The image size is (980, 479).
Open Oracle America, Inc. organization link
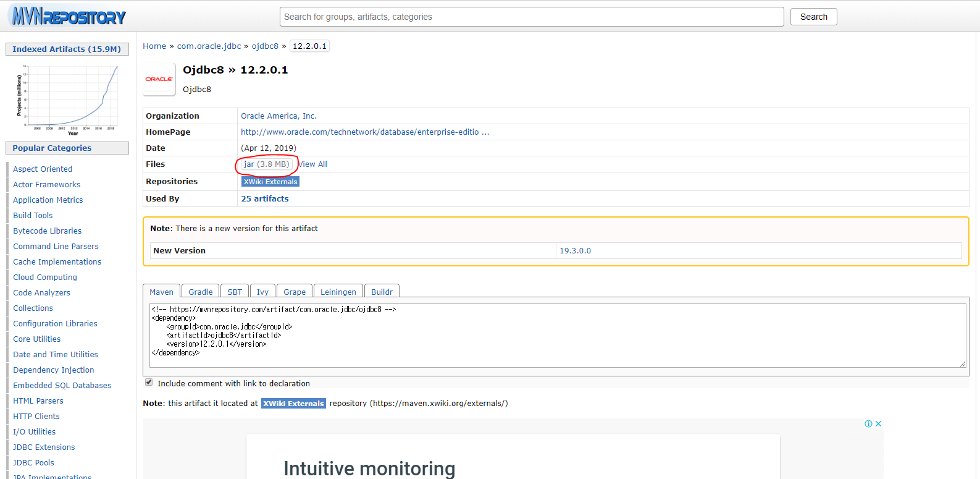tap(279, 116)
